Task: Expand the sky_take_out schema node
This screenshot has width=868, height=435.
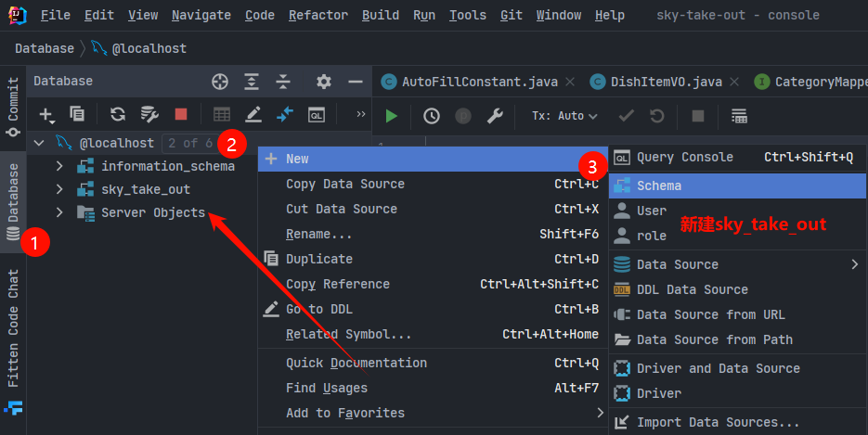Action: (59, 189)
